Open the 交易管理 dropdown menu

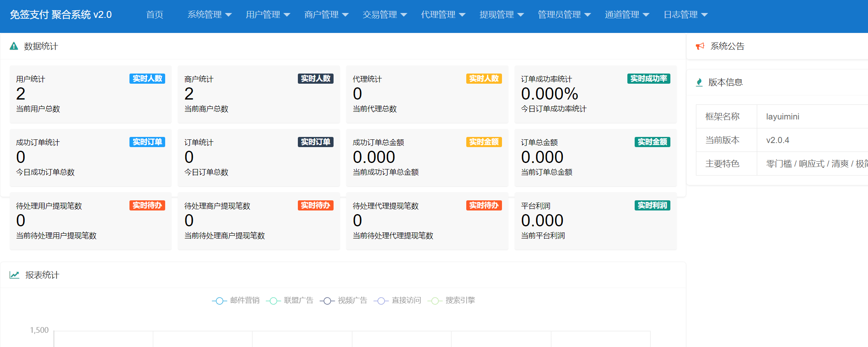(x=385, y=15)
